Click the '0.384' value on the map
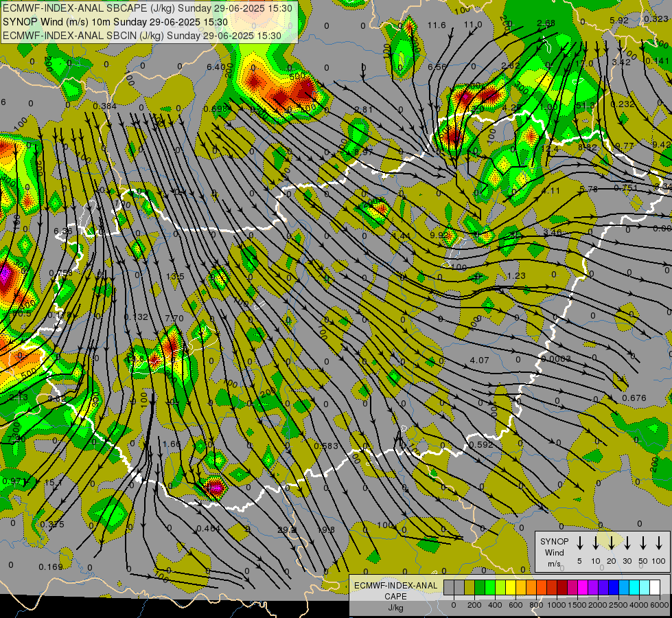The image size is (672, 618). pos(104,106)
